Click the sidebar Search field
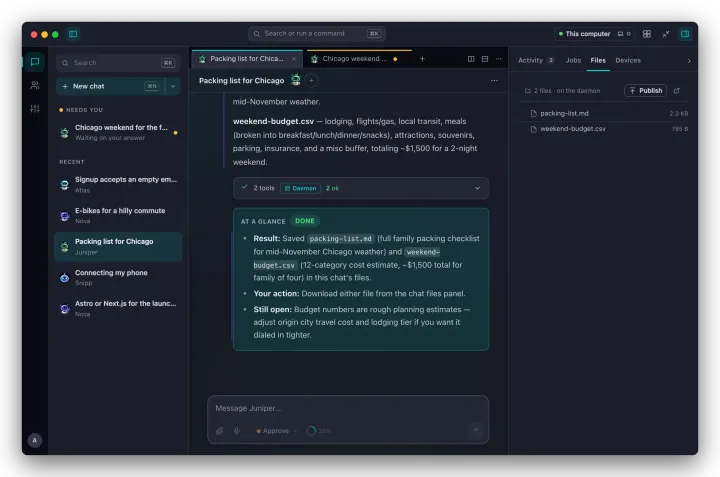This screenshot has width=720, height=477. [118, 63]
